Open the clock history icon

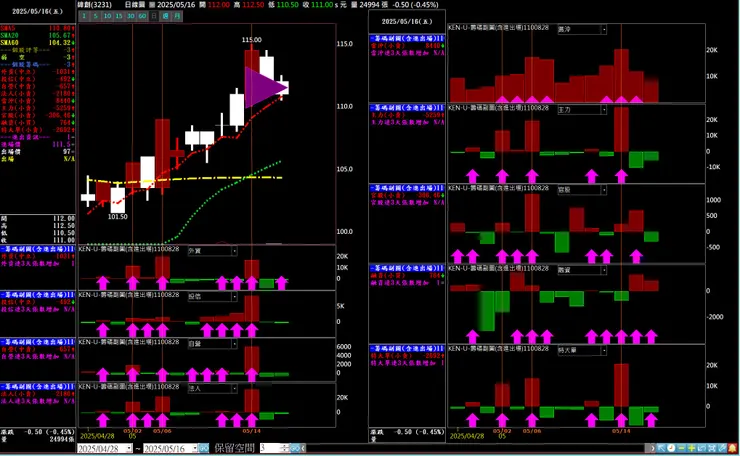coord(671,448)
